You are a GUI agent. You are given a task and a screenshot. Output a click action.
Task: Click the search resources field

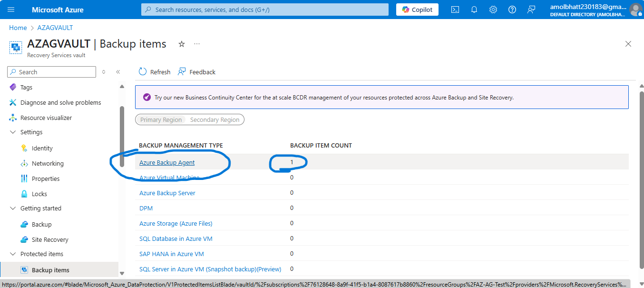(264, 9)
